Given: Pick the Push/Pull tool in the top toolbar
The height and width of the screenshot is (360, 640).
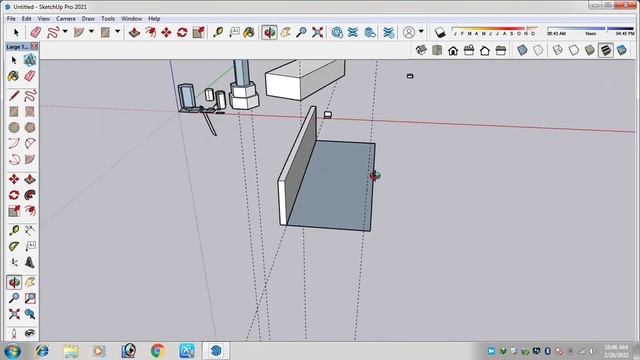Looking at the screenshot, I should pyautogui.click(x=134, y=32).
